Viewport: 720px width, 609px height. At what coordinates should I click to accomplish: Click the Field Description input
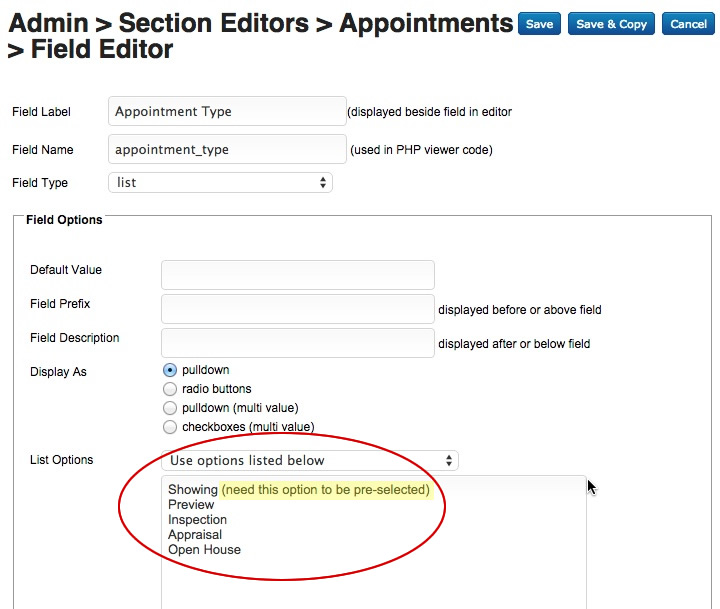tap(297, 343)
